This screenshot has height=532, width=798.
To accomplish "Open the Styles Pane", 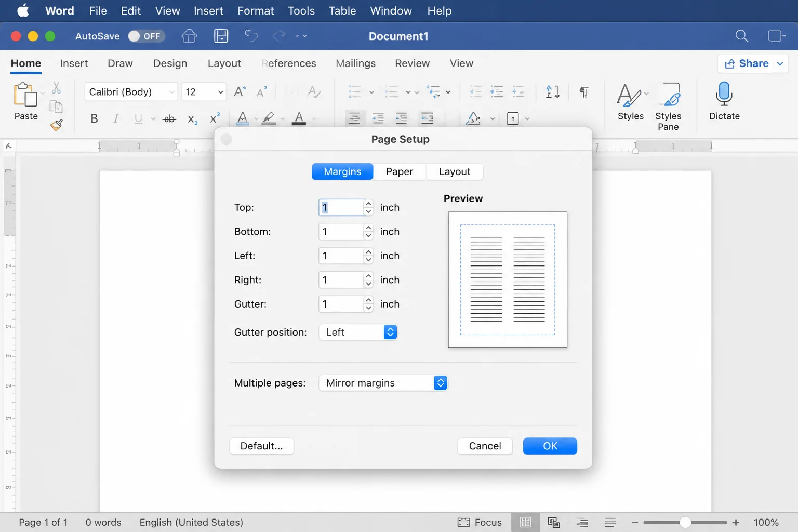I will pyautogui.click(x=668, y=107).
